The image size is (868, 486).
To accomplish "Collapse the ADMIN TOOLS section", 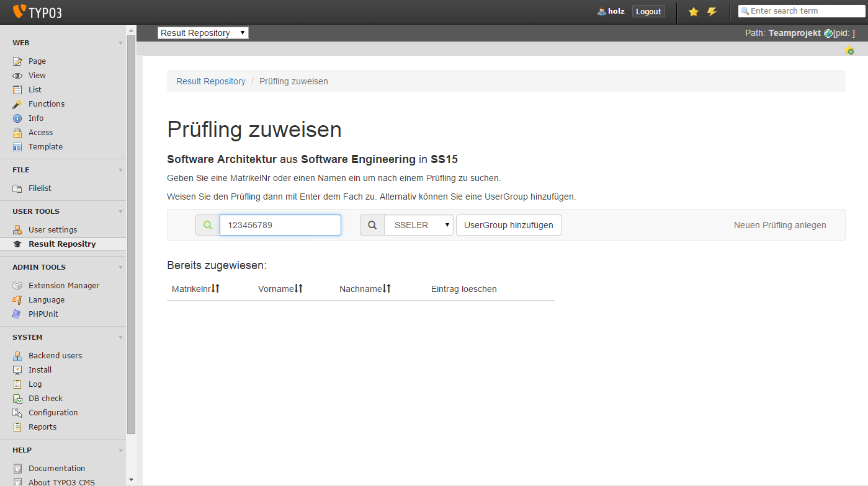I will click(121, 268).
